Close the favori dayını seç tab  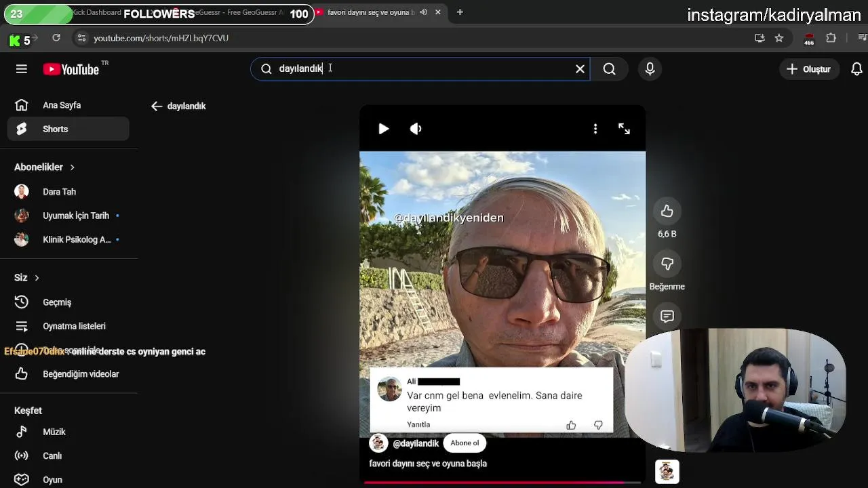(438, 12)
